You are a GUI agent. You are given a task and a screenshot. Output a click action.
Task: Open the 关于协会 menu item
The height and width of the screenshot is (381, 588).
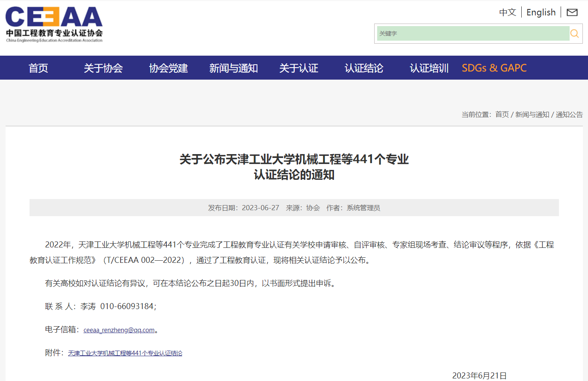tap(103, 68)
